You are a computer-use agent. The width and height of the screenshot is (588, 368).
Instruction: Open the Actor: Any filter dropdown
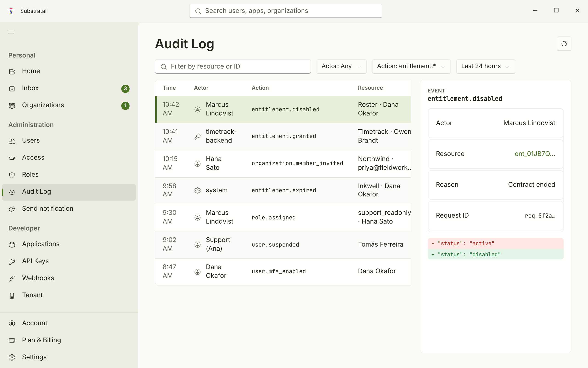(341, 66)
